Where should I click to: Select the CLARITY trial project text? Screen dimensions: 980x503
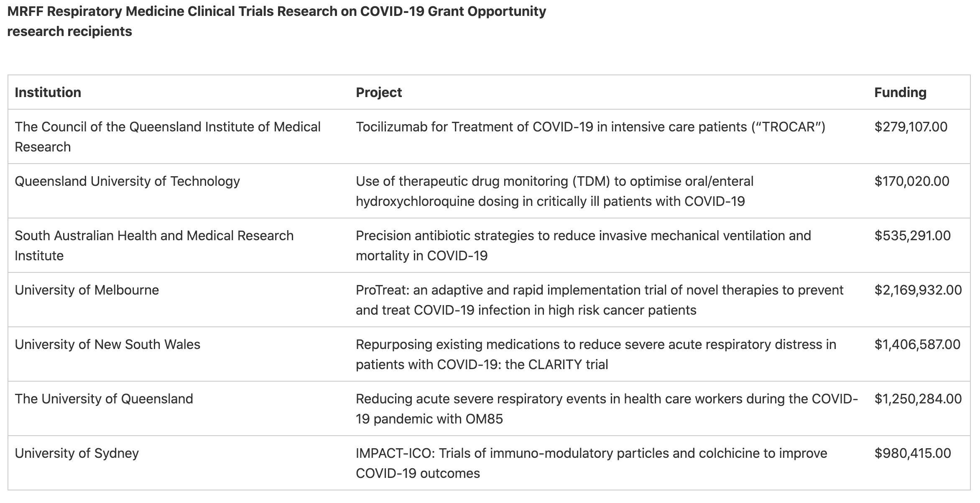point(596,354)
